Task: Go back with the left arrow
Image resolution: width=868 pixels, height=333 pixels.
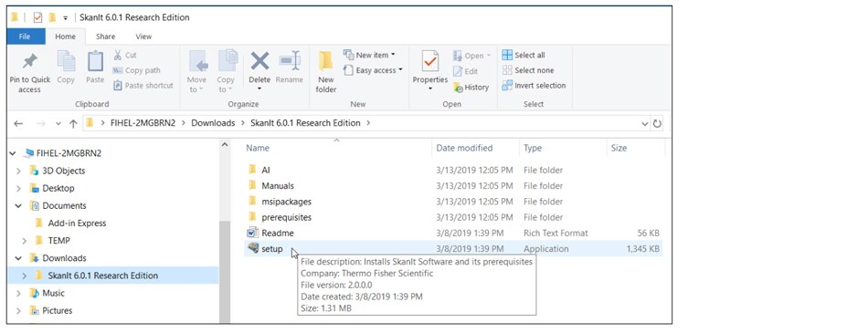Action: 18,123
